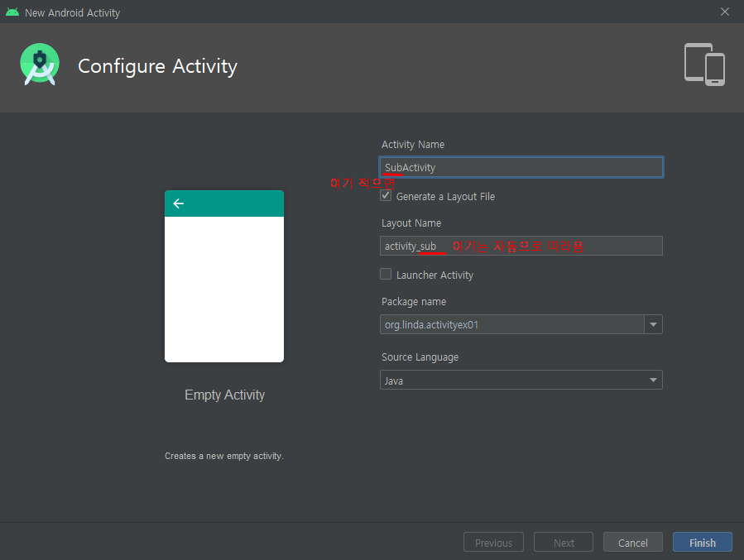This screenshot has width=744, height=560.
Task: Click the Finish button
Action: [x=703, y=543]
